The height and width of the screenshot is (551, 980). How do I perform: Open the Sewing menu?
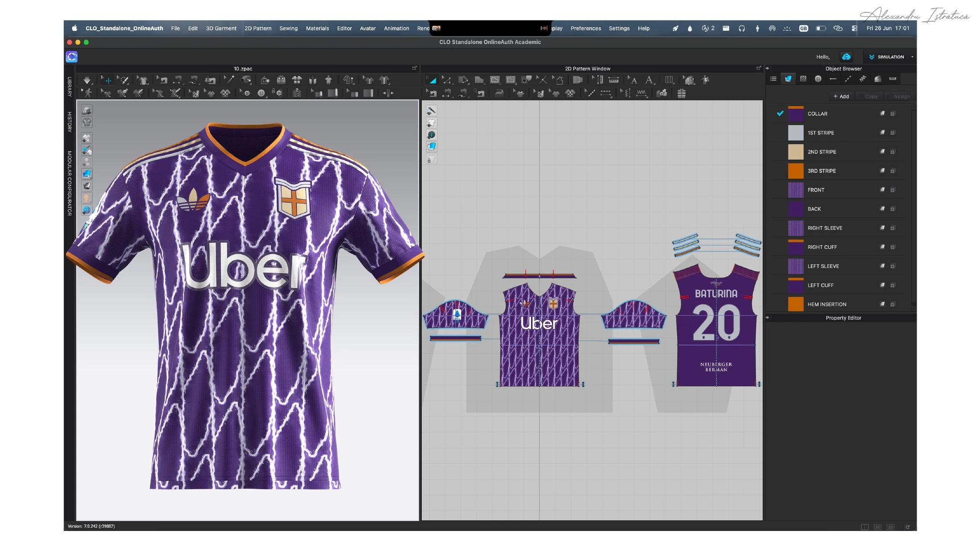[x=288, y=28]
